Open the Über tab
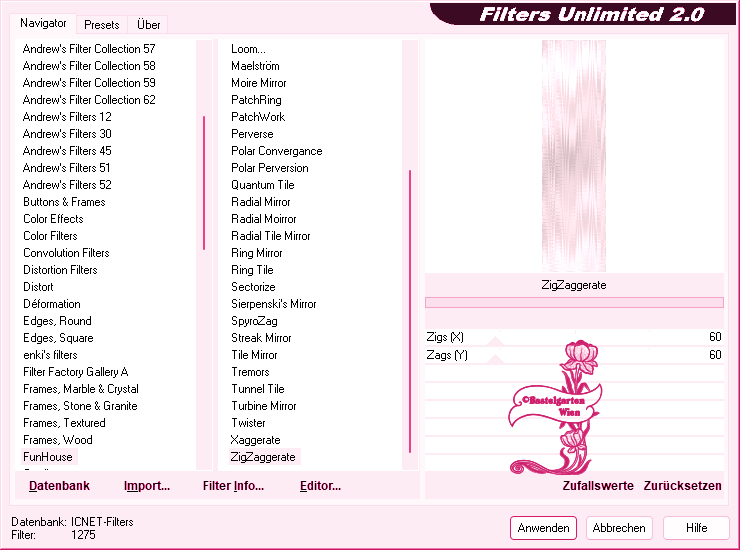The width and height of the screenshot is (740, 550). [x=148, y=25]
